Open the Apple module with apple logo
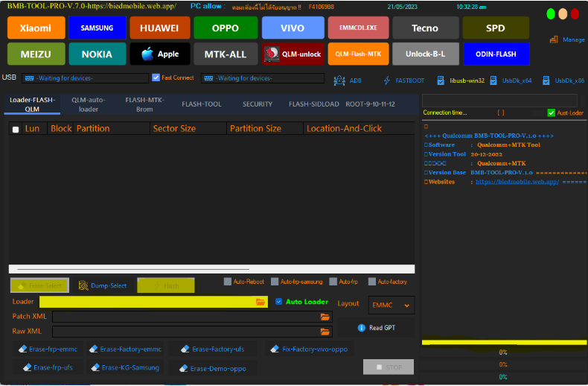Image resolution: width=588 pixels, height=386 pixels. tap(159, 54)
